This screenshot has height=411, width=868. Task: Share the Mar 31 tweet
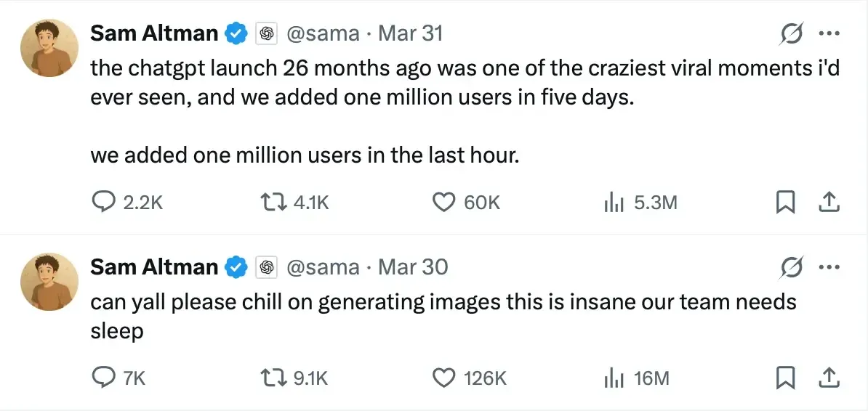[829, 203]
